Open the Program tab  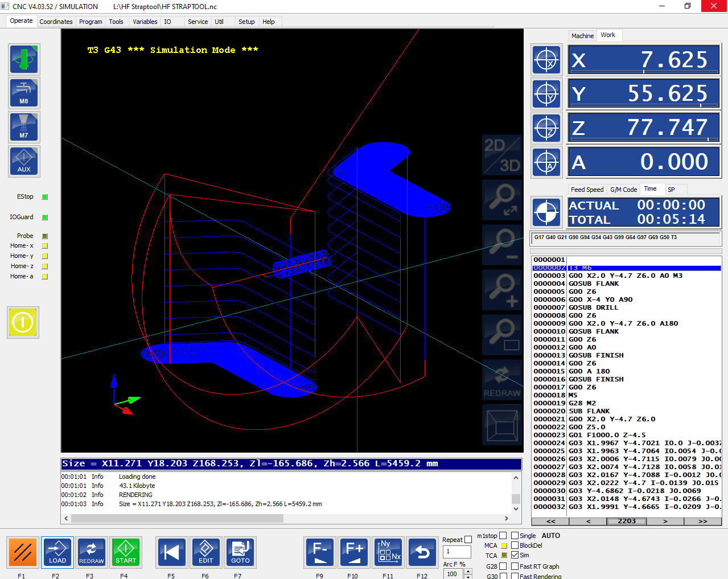pos(91,22)
